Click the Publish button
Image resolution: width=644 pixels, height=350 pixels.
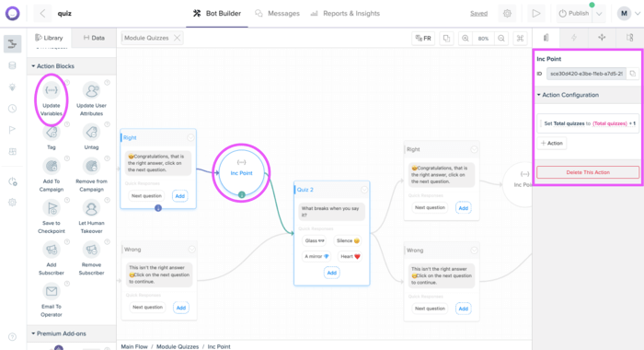pos(574,14)
